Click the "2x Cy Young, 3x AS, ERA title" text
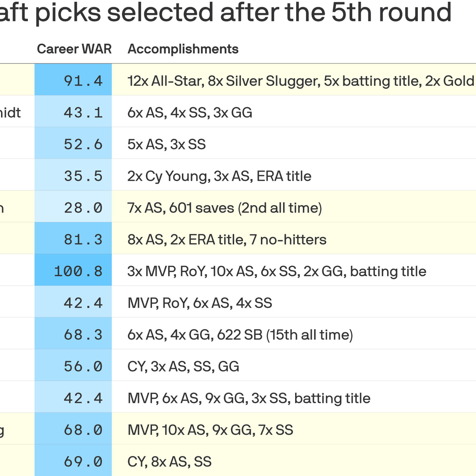Screen dimensions: 476x476 pos(219,176)
